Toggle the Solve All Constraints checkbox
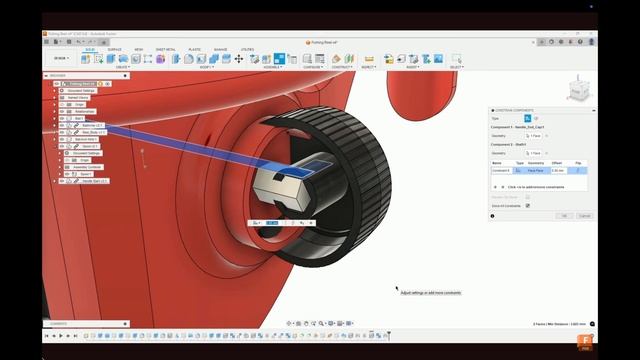The width and height of the screenshot is (640, 360). tap(528, 206)
